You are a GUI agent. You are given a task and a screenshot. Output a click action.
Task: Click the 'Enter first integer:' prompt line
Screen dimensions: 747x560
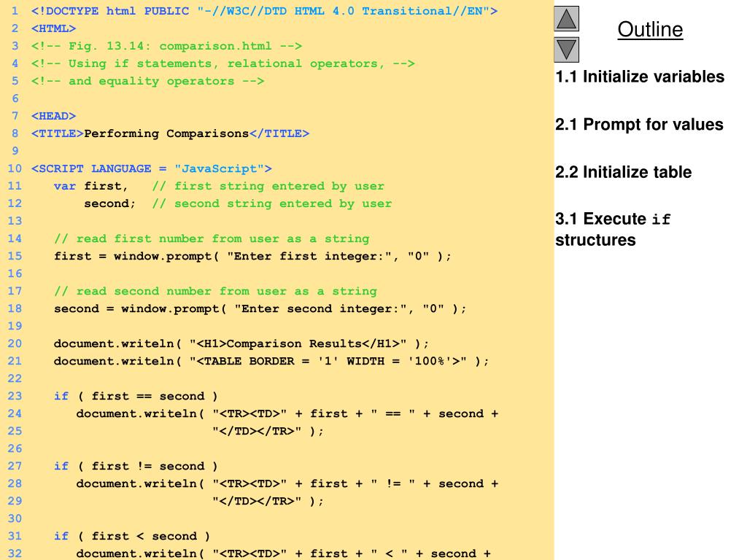tap(252, 256)
